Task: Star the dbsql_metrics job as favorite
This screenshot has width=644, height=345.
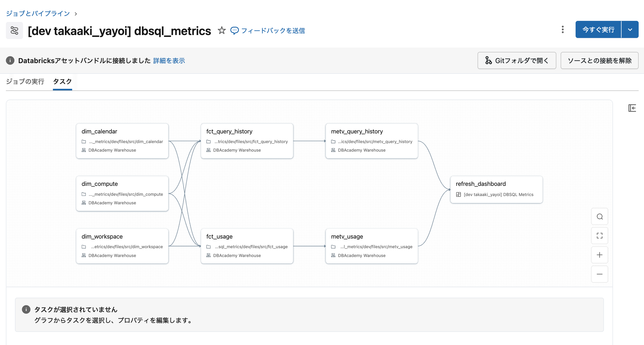Action: (x=222, y=30)
